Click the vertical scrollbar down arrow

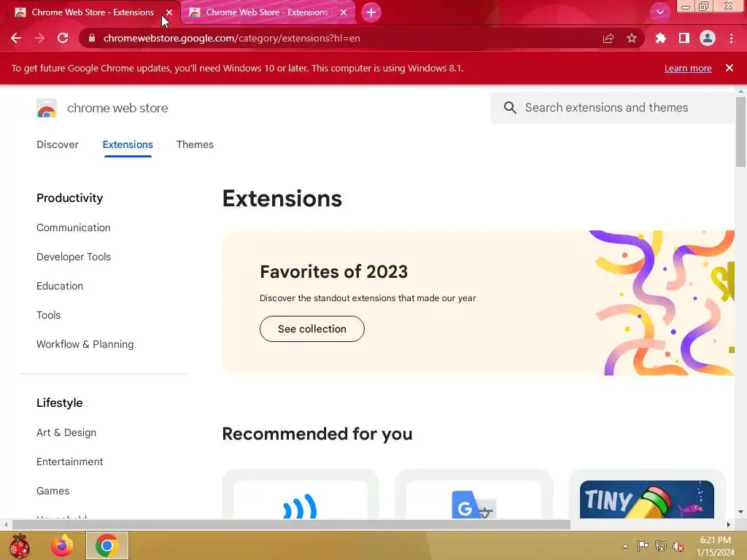[740, 512]
